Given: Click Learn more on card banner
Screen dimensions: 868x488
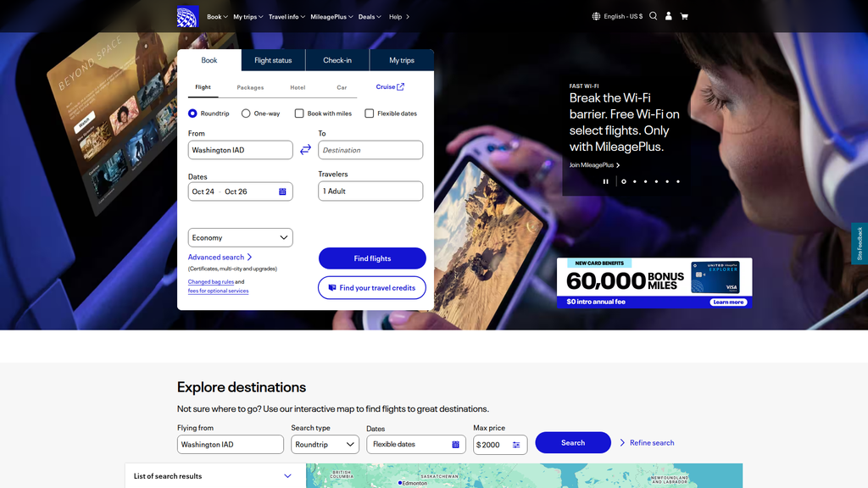Looking at the screenshot, I should click(x=728, y=302).
